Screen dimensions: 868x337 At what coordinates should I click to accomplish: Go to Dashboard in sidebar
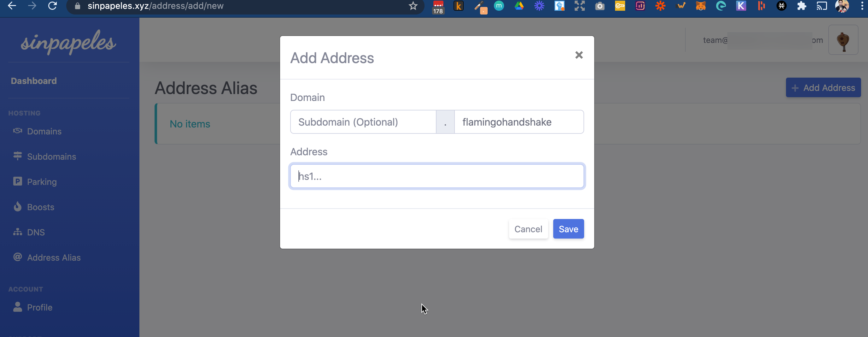[34, 81]
